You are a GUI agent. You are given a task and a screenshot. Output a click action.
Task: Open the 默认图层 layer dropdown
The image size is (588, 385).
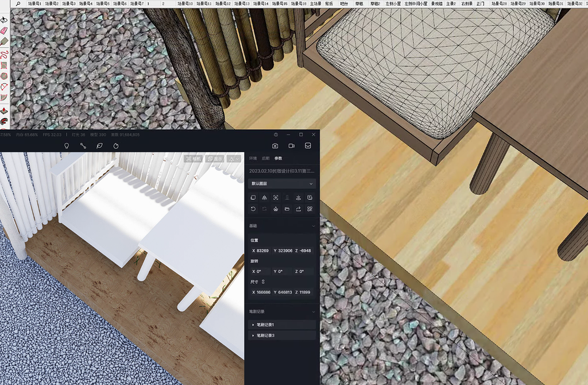pos(281,183)
